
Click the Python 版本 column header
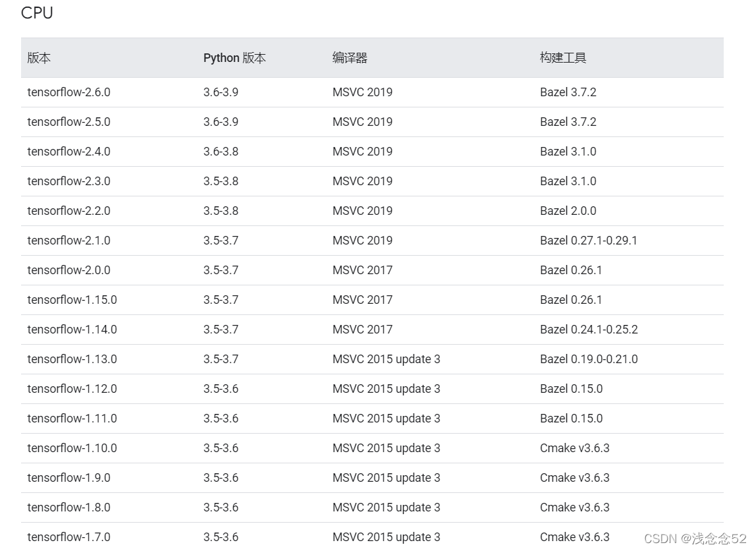(234, 58)
